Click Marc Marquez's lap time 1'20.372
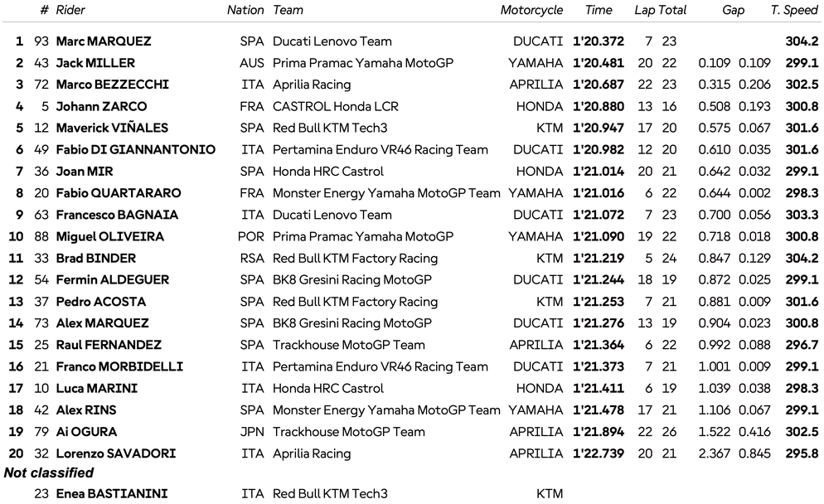This screenshot has height=504, width=824. pyautogui.click(x=599, y=41)
